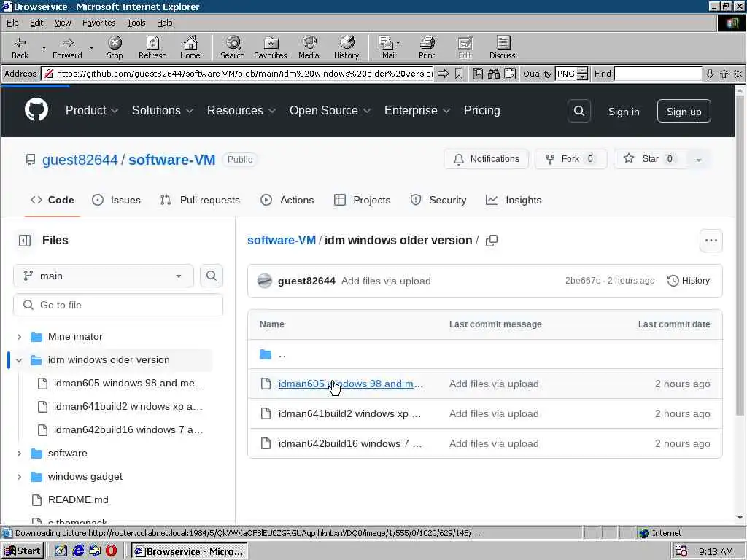Expand the software folder in tree

(x=19, y=454)
